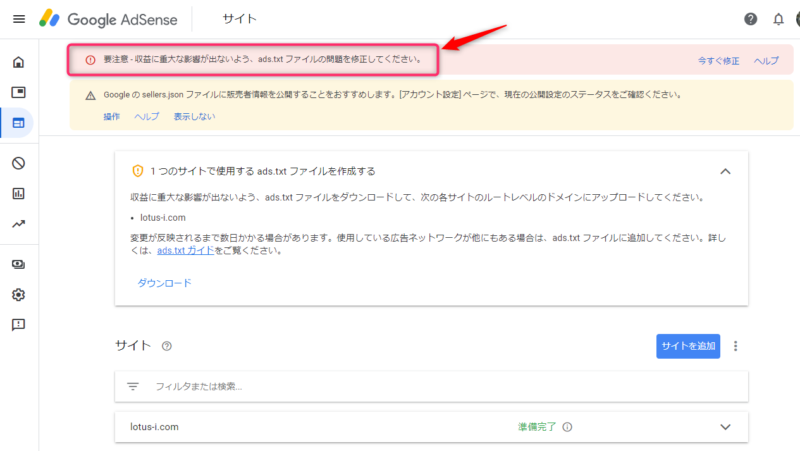Screen dimensions: 800x451
Task: Open Reports sidebar icon
Action: pyautogui.click(x=18, y=193)
